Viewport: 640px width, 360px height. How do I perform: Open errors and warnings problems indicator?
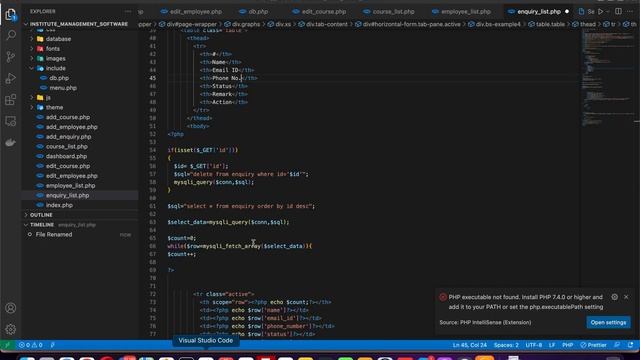31,345
